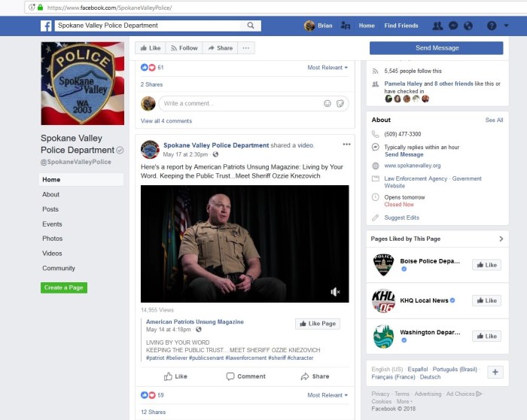Expand the More footer dropdown

(x=404, y=401)
